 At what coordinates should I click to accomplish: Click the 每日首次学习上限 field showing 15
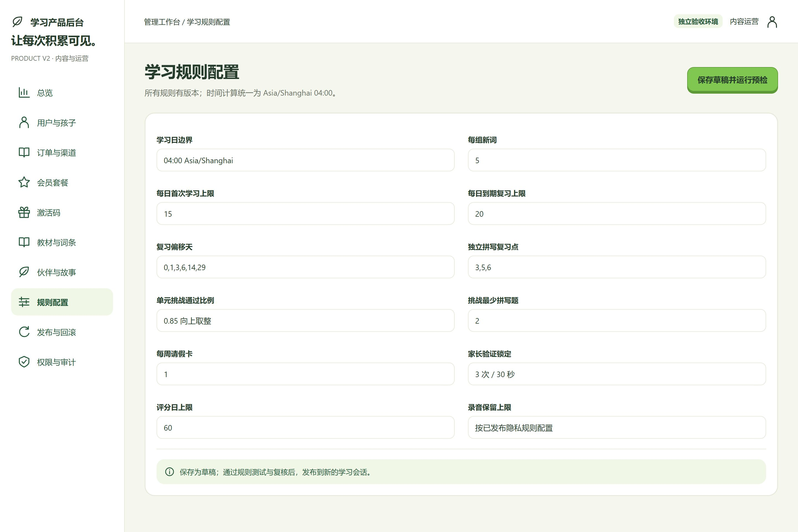pos(305,214)
